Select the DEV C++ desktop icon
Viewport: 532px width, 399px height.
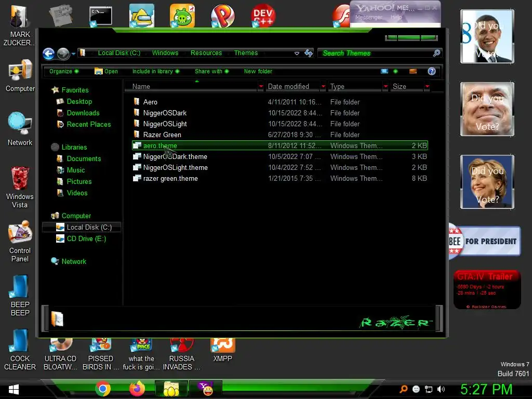tap(263, 15)
